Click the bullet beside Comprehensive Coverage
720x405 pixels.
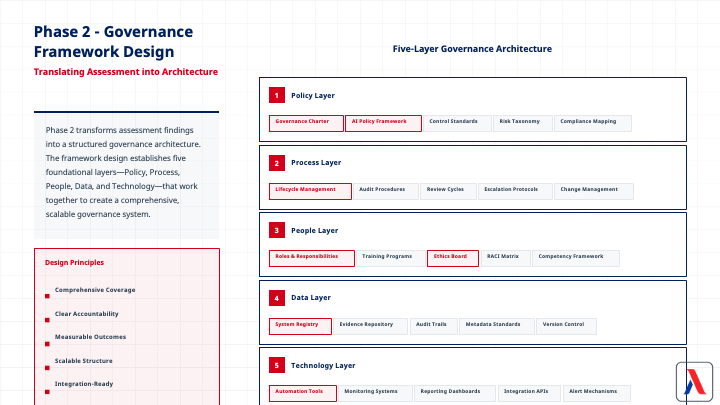click(47, 296)
